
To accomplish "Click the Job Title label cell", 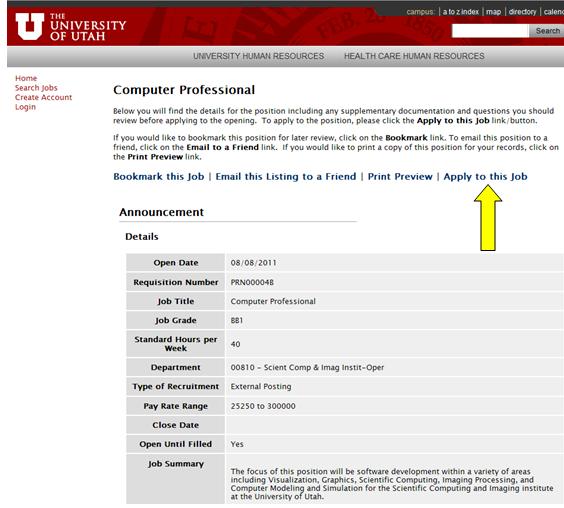I will 176,301.
